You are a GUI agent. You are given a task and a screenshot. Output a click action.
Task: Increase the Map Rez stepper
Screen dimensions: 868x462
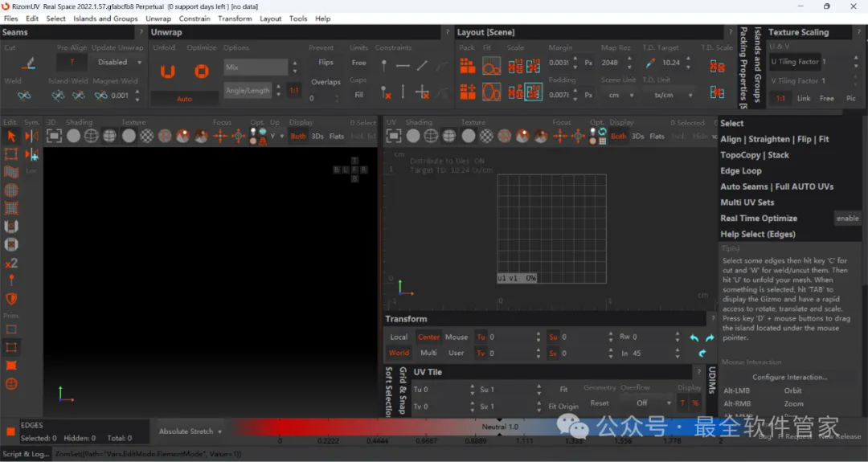(x=629, y=59)
